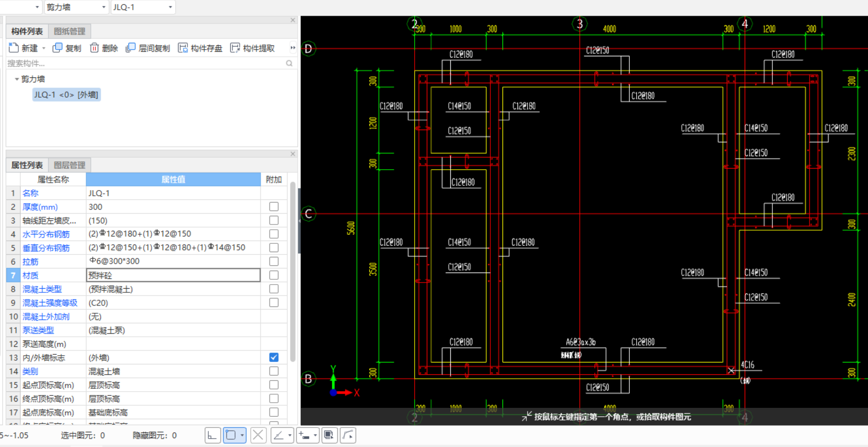Click axis bubble 4 at top
Viewport: 868px width, 447px height.
pos(745,23)
